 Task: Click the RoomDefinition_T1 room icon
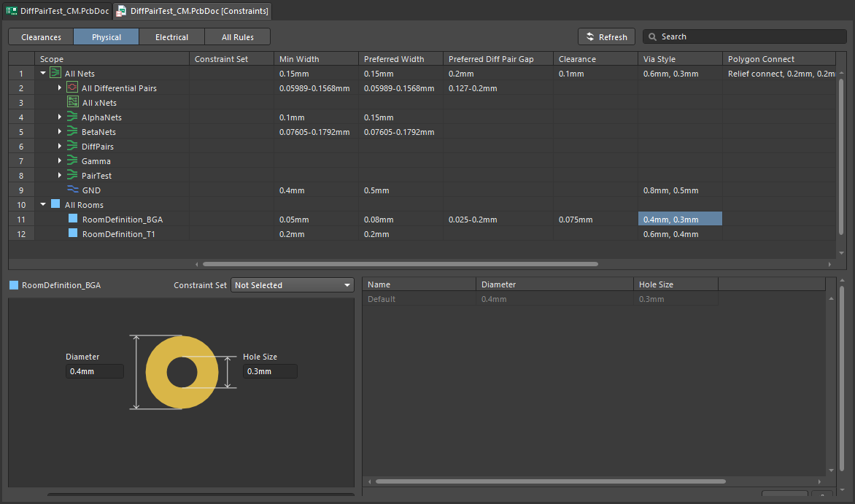[72, 233]
